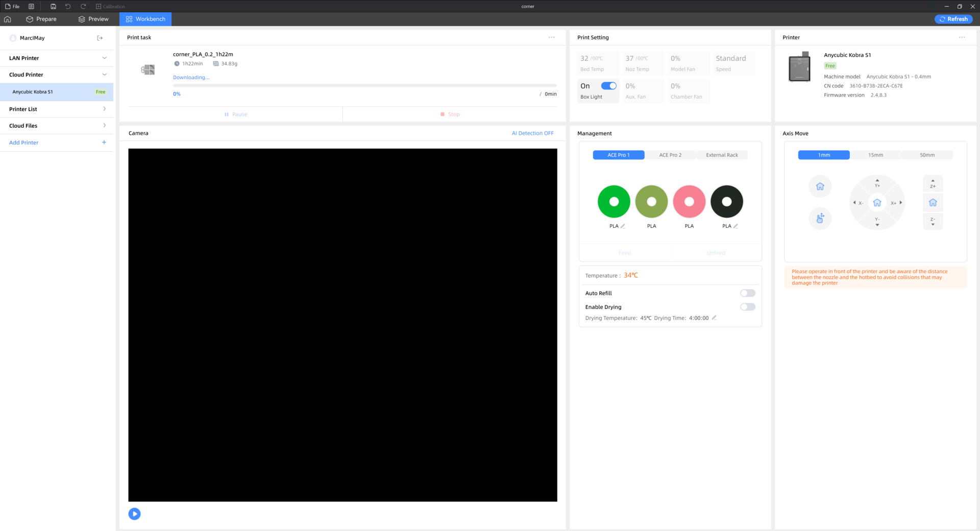Select Anycubic Kobra S1 in the sidebar

[x=57, y=92]
